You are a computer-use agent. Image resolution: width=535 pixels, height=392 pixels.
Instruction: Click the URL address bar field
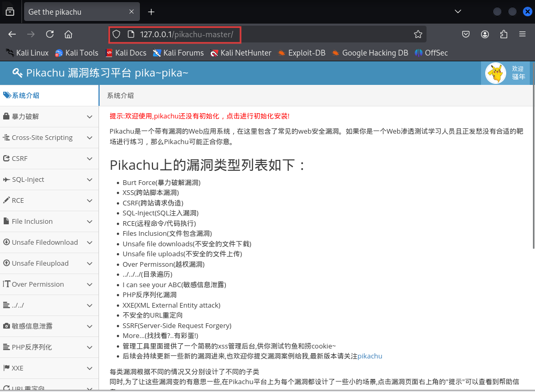point(267,35)
